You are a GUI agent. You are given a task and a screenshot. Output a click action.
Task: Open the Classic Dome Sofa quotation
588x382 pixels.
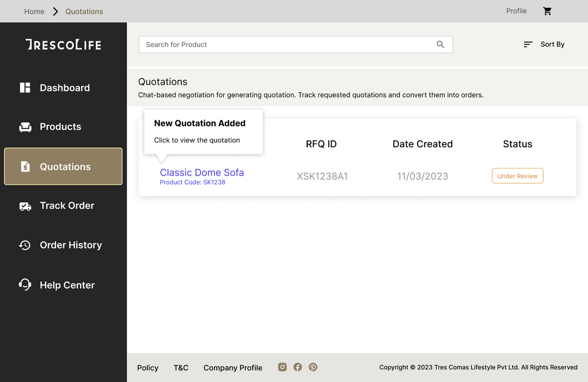(x=202, y=173)
